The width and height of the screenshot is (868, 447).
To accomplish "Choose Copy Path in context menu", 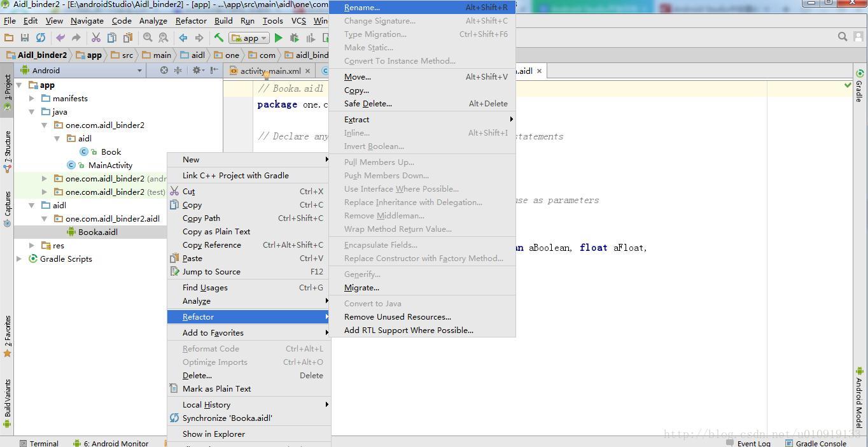I will (x=249, y=218).
